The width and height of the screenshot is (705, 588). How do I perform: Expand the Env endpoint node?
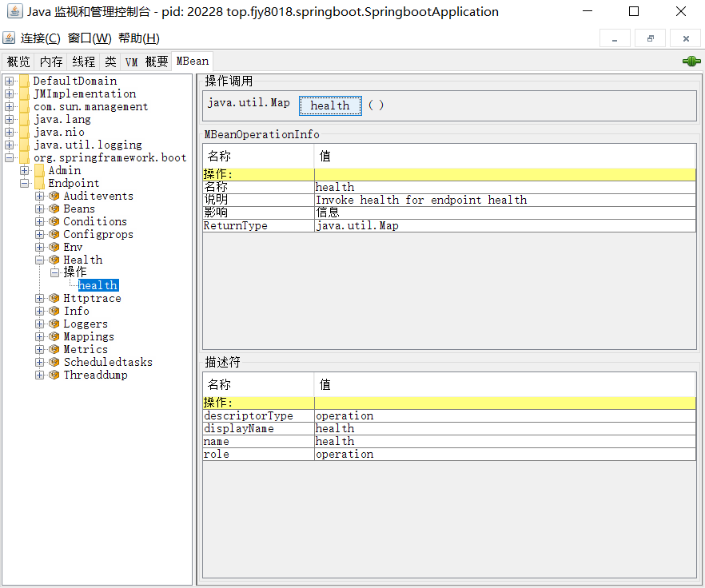[40, 247]
